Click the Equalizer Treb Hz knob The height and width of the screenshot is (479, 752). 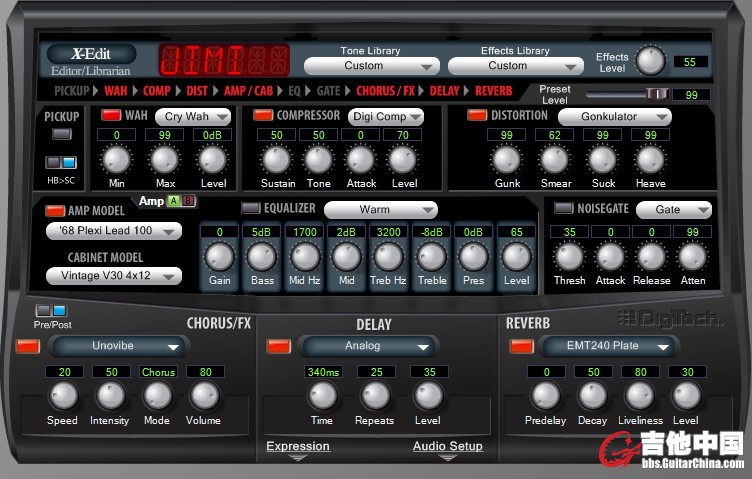click(x=388, y=257)
